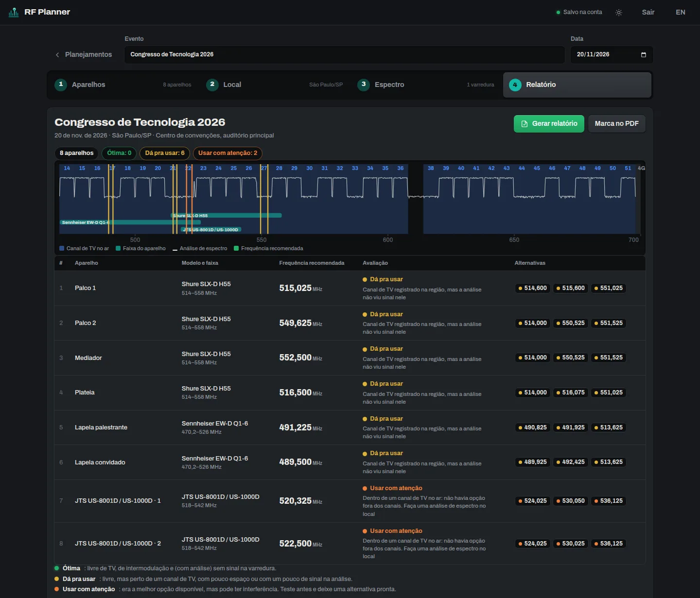Click the Usar com atenção: 2 chip
This screenshot has width=700, height=598.
point(227,154)
